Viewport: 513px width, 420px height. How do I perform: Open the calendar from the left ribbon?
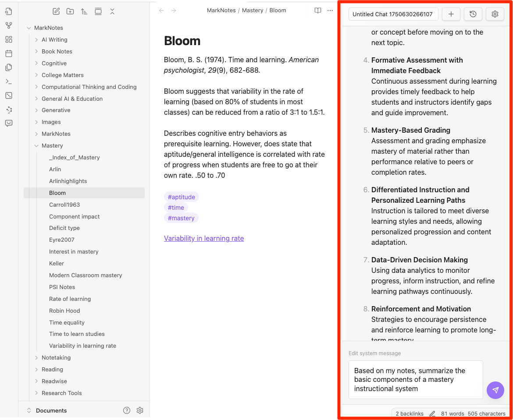(9, 53)
